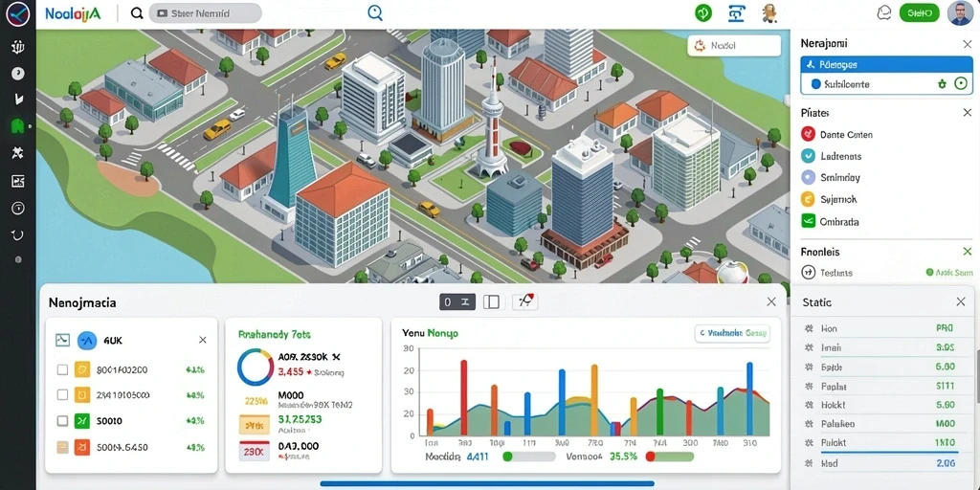Image resolution: width=980 pixels, height=490 pixels.
Task: Click the split-panel layout icon in Nenojmacia header
Action: click(491, 302)
